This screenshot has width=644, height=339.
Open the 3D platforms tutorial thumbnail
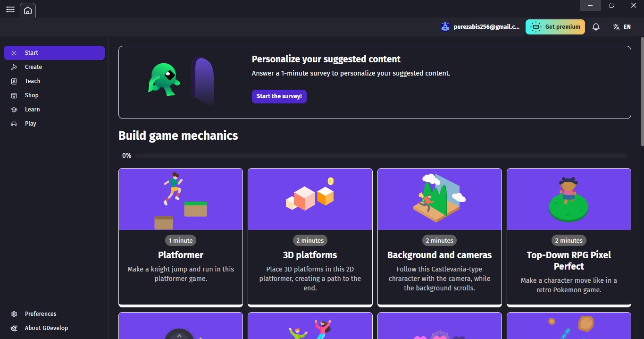pyautogui.click(x=310, y=199)
